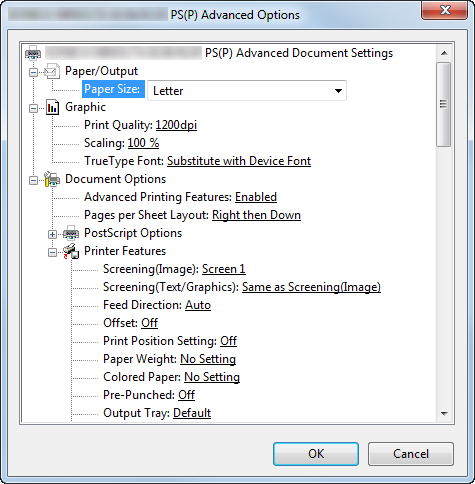Screen dimensions: 475x484
Task: Click the Printer Features icon
Action: (x=71, y=251)
